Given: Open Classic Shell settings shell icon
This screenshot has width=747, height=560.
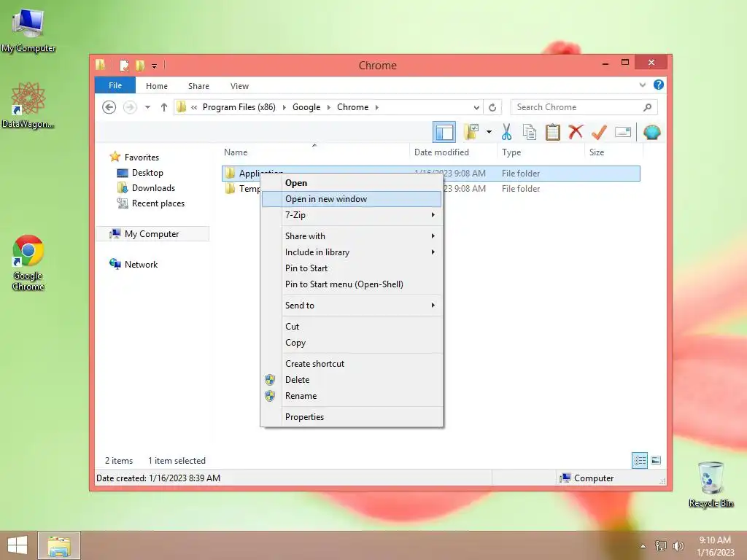Looking at the screenshot, I should coord(651,132).
